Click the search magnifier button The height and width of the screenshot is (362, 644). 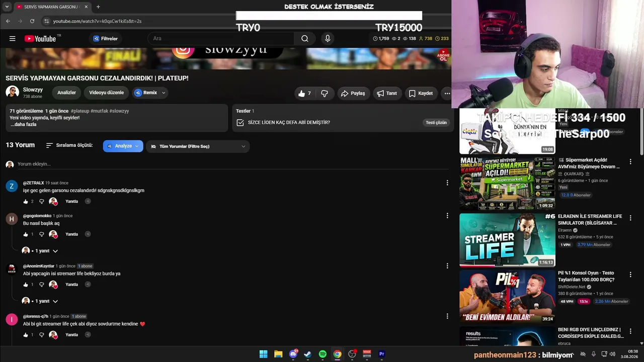pyautogui.click(x=305, y=39)
